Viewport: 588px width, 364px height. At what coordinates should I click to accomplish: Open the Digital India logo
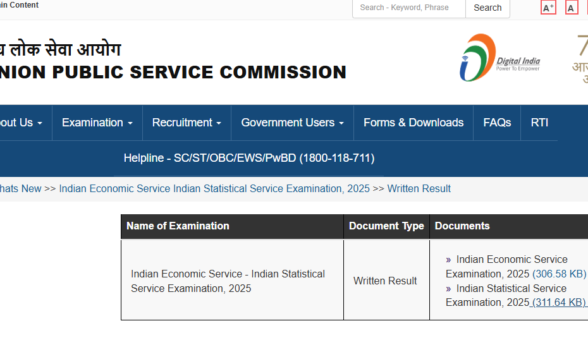click(x=499, y=58)
